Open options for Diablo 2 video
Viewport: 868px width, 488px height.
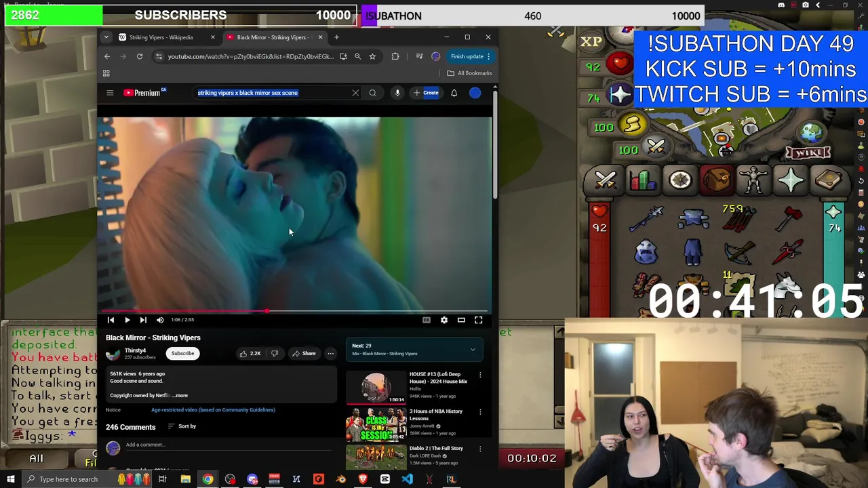(x=480, y=449)
